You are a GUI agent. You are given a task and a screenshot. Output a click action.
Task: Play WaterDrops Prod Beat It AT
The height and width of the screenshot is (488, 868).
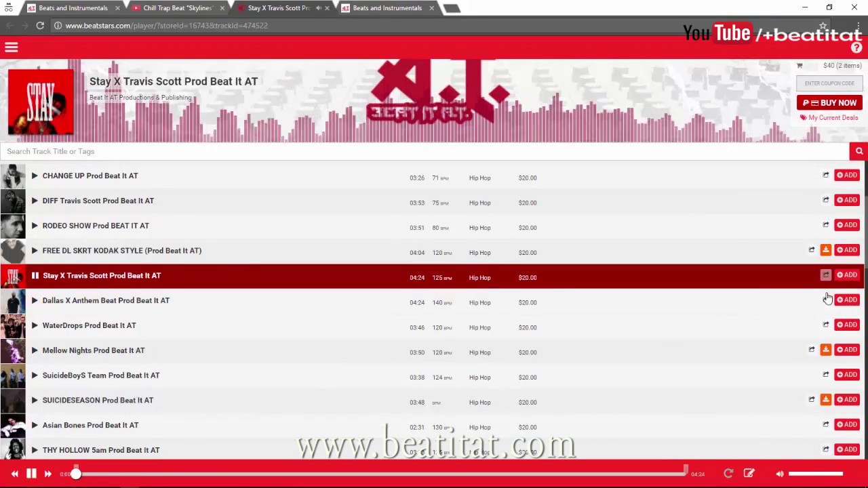coord(35,325)
